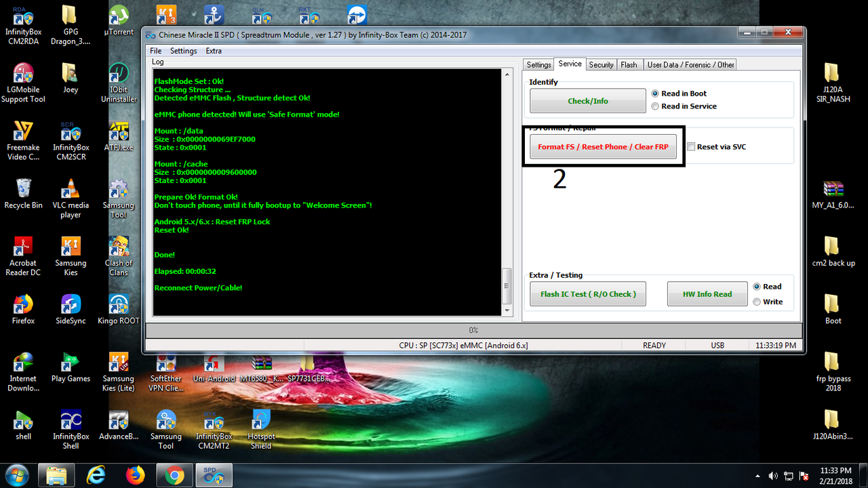Image resolution: width=868 pixels, height=488 pixels.
Task: Open Internet Download Manager desktop icon
Action: point(24,372)
